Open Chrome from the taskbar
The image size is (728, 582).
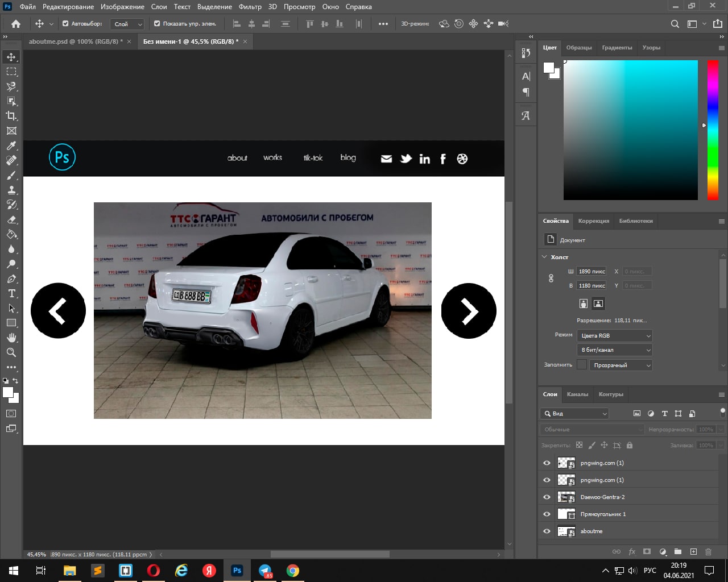coord(293,571)
